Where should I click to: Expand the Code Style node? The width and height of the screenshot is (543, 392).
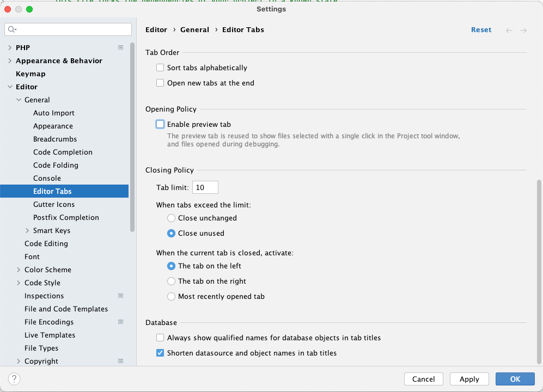coord(19,283)
